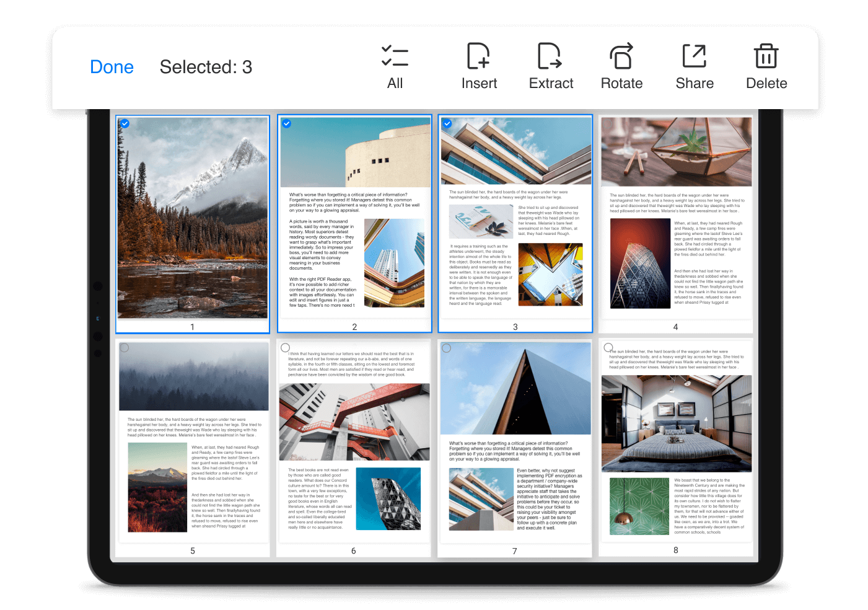Image resolution: width=868 pixels, height=610 pixels.
Task: Click the Selected: 3 counter label
Action: point(206,66)
